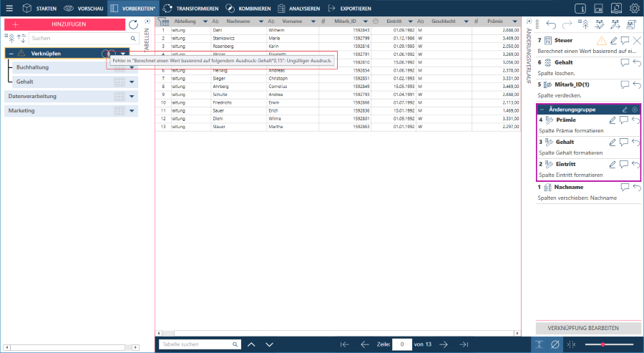
Task: Revert the Nachname column move change
Action: [x=636, y=187]
